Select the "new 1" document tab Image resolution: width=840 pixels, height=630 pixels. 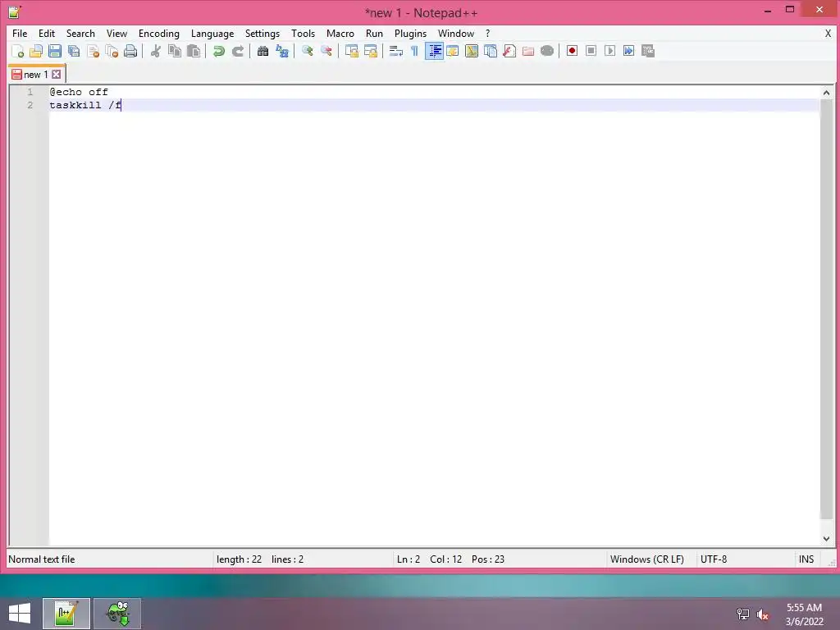pos(36,75)
